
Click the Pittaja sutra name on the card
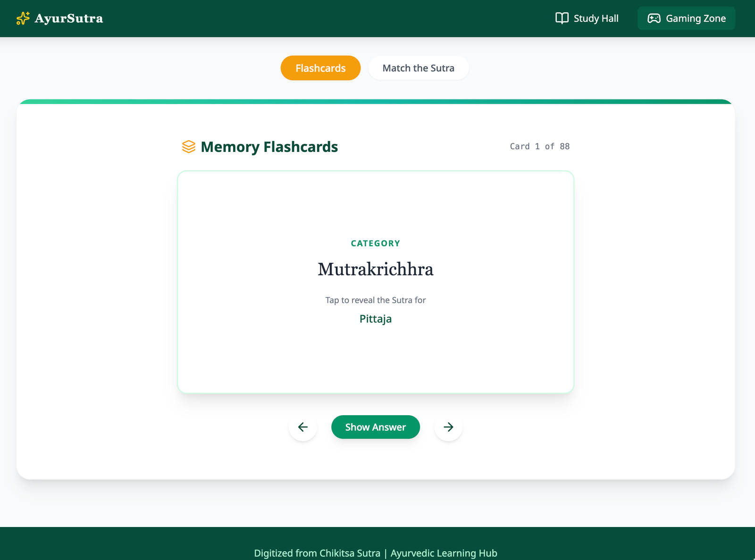(376, 319)
